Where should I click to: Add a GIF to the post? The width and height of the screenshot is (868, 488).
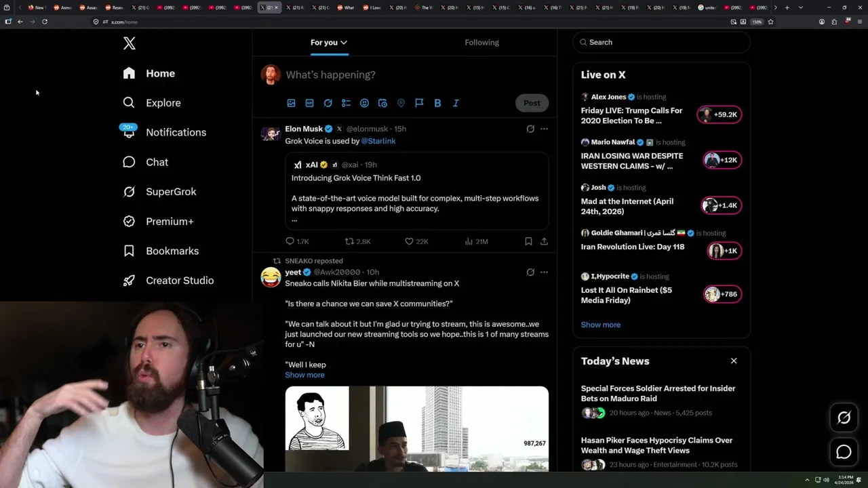309,103
